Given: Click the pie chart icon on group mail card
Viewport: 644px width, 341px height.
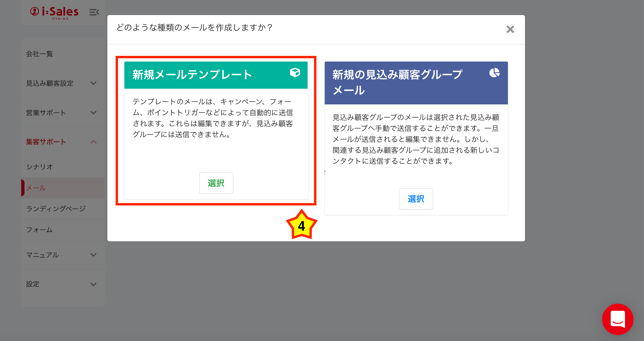Looking at the screenshot, I should click(x=494, y=73).
